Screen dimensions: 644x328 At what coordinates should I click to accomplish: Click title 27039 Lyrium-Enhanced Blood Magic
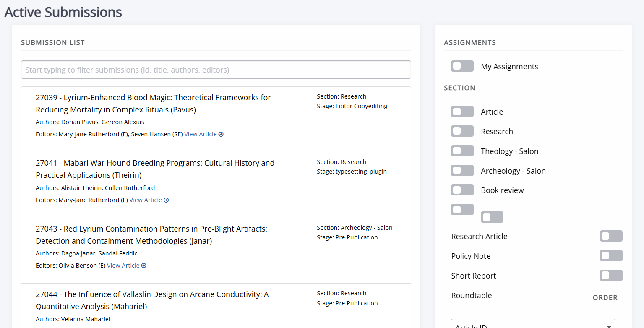(153, 104)
